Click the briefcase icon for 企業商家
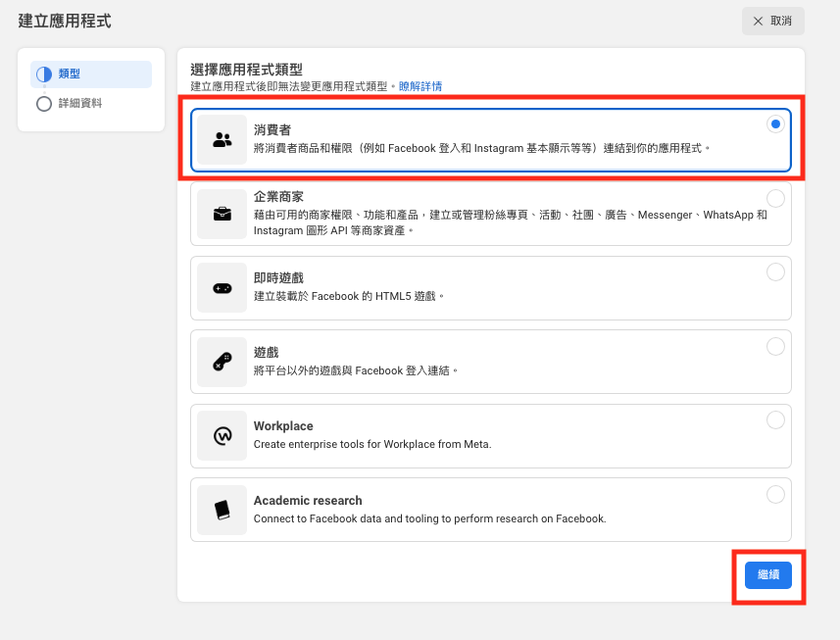Screen dimensions: 840x640 pos(222,215)
